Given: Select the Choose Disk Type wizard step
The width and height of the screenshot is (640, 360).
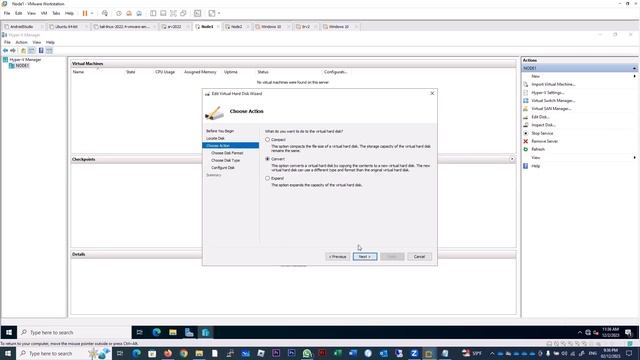Looking at the screenshot, I should (225, 160).
